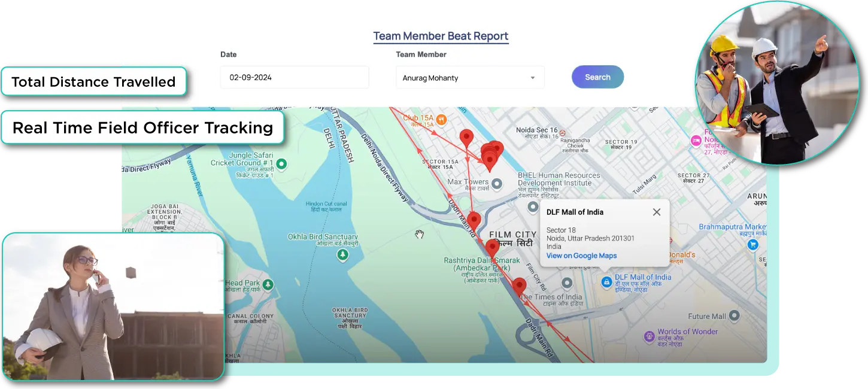This screenshot has height=389, width=868.
Task: Click the Real Time Field Officer Tracking label
Action: pos(142,127)
